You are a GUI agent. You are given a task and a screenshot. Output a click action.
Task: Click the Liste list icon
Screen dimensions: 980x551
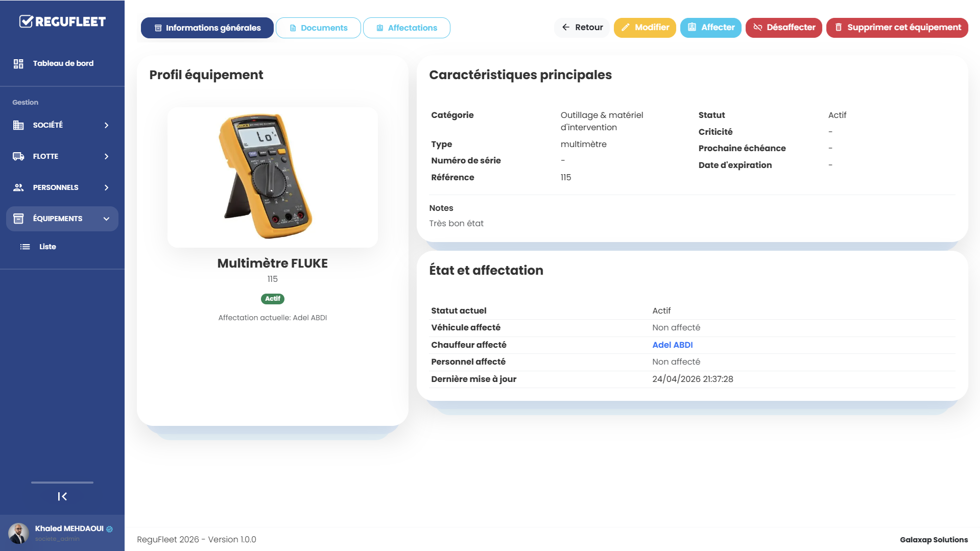[x=25, y=247]
